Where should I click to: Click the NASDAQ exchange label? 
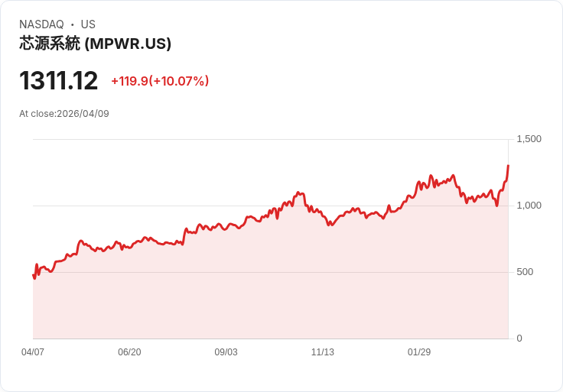point(41,24)
